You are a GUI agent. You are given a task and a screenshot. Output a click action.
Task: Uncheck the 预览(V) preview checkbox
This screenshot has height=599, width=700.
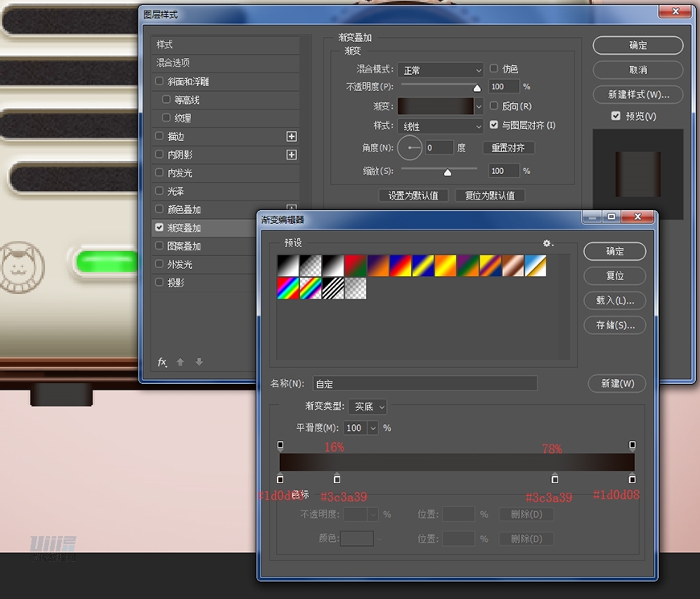click(x=616, y=116)
